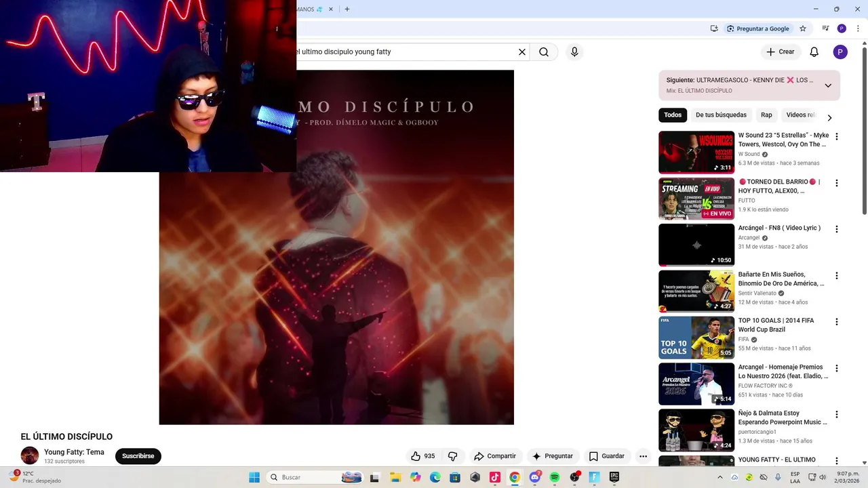This screenshot has height=488, width=868.
Task: Open options menu for Bañarte En Mis Sueños
Action: (x=836, y=276)
